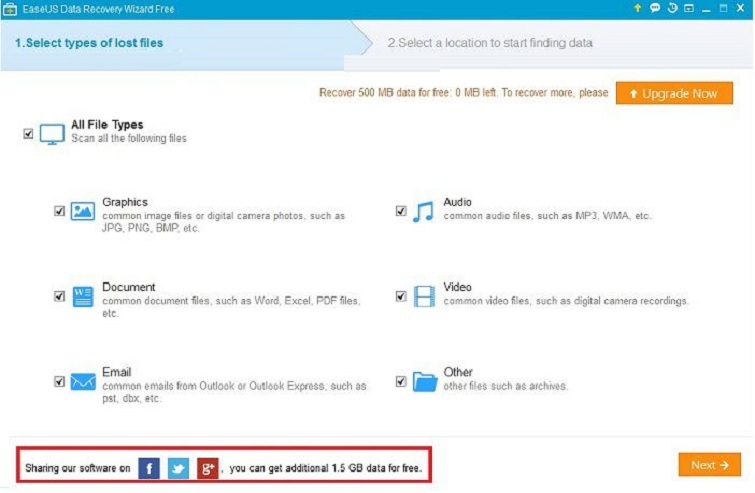Click the Audio music note icon
This screenshot has height=493, width=755.
pos(424,211)
